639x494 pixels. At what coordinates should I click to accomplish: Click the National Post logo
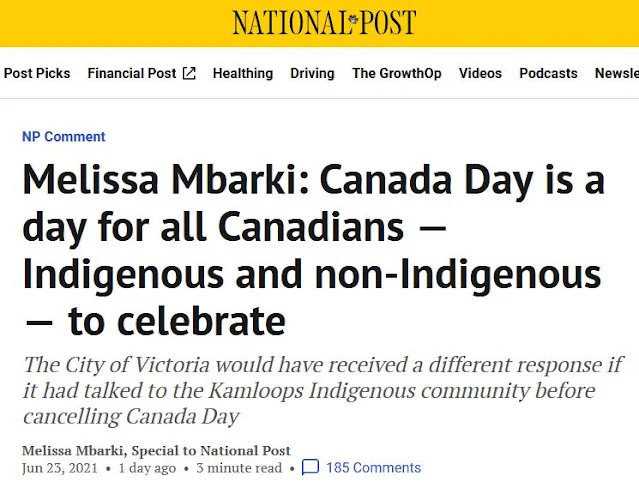coord(324,22)
